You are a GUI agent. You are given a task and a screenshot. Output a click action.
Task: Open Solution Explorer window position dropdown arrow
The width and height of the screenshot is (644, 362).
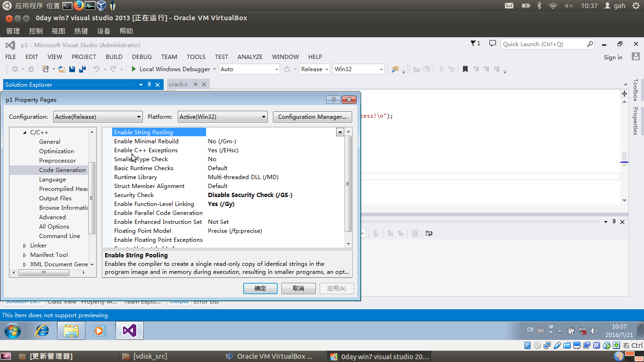pyautogui.click(x=140, y=85)
